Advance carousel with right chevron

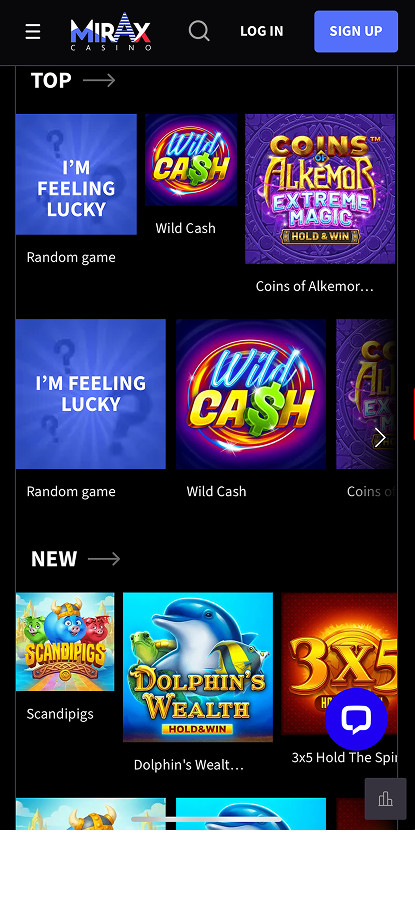[380, 438]
